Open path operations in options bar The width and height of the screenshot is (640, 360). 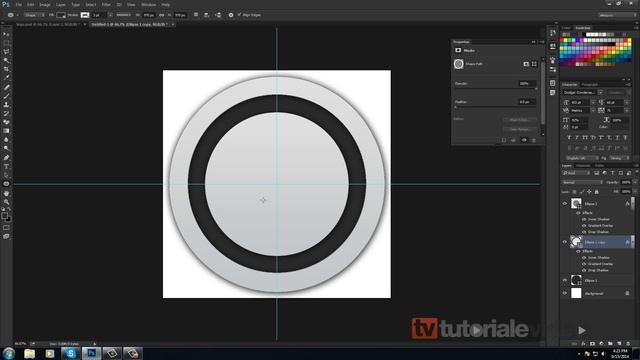[x=196, y=15]
